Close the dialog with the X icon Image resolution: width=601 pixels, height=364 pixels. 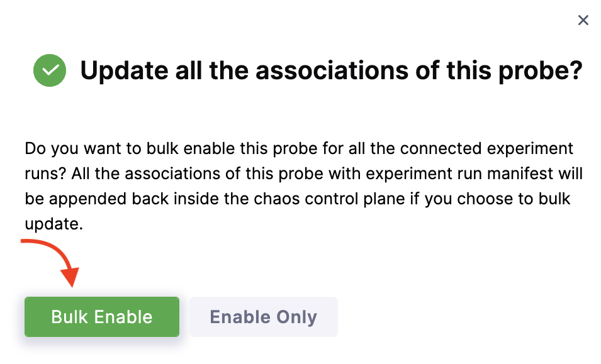point(583,21)
